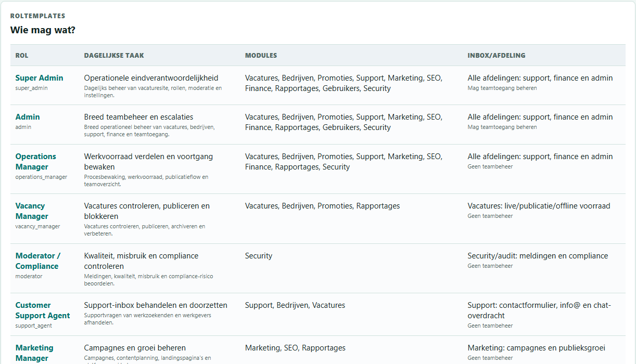Click 'Support-inbox behandelen en doorzetten' task
The height and width of the screenshot is (364, 636).
[156, 305]
